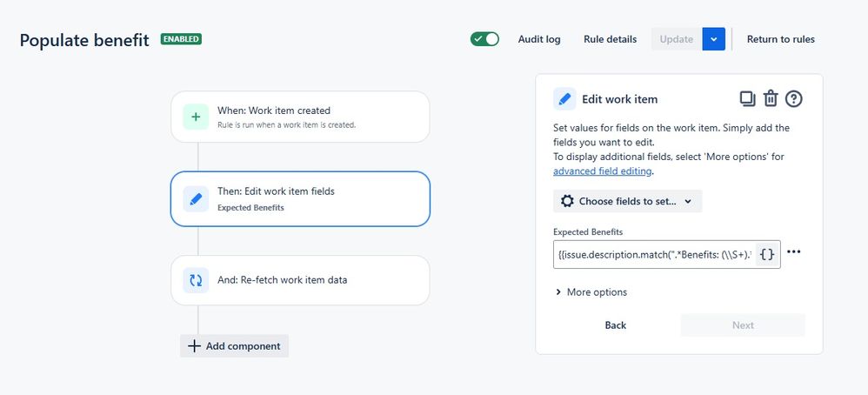Click the pencil icon in Edit work item header
The image size is (868, 395).
coord(564,99)
